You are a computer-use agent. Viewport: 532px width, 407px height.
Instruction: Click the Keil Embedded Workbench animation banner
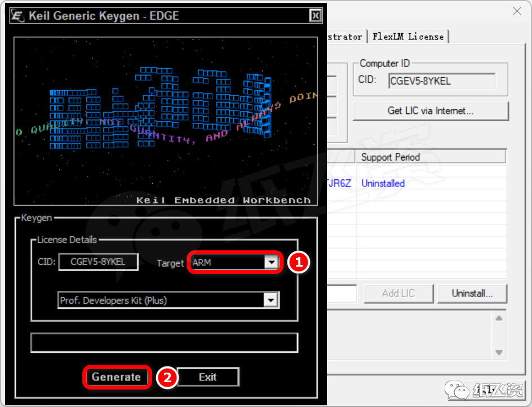(166, 121)
